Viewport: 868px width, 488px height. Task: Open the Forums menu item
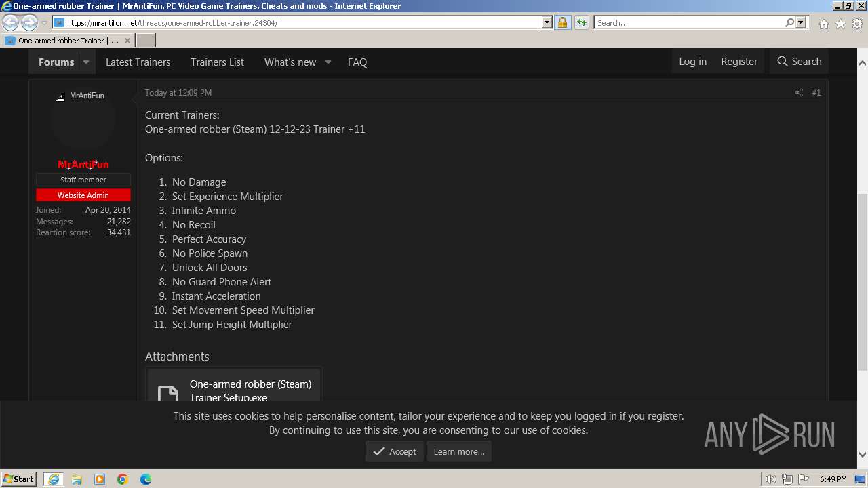coord(56,62)
